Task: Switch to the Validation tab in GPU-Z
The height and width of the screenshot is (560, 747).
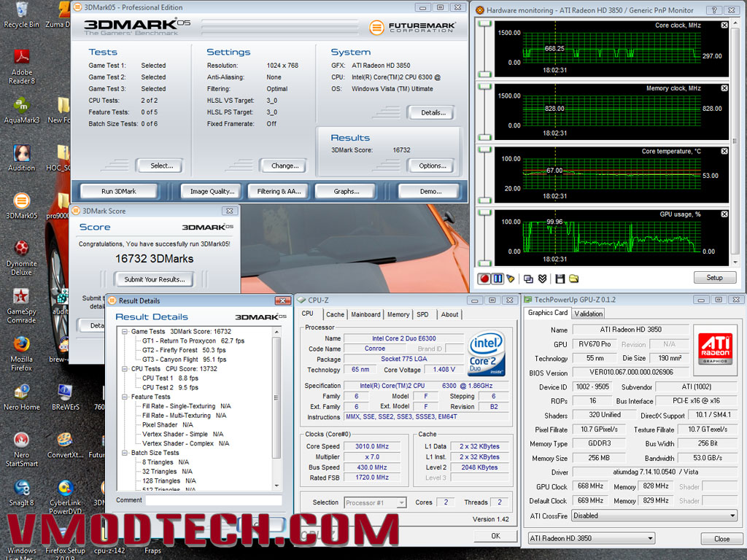Action: [588, 314]
